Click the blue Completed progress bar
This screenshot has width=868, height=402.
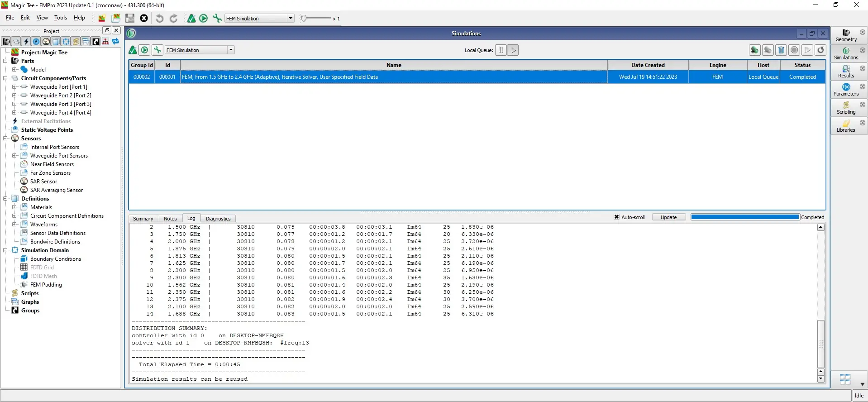coord(745,217)
